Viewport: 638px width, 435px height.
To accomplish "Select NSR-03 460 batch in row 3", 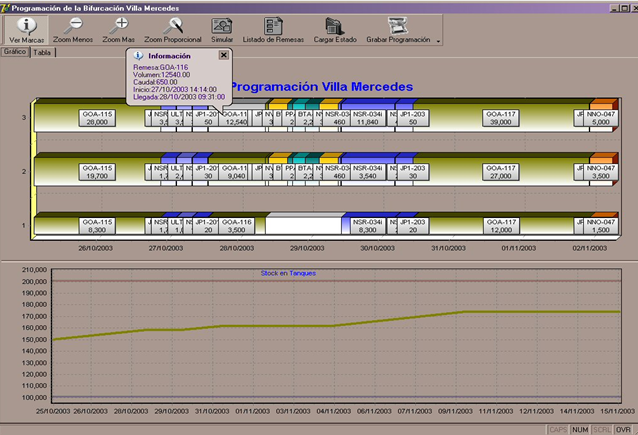I will [337, 118].
